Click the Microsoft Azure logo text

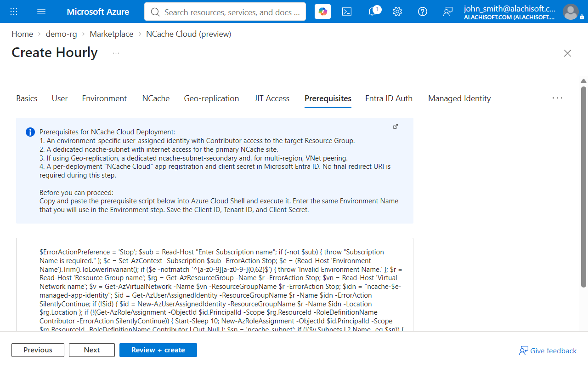click(98, 12)
